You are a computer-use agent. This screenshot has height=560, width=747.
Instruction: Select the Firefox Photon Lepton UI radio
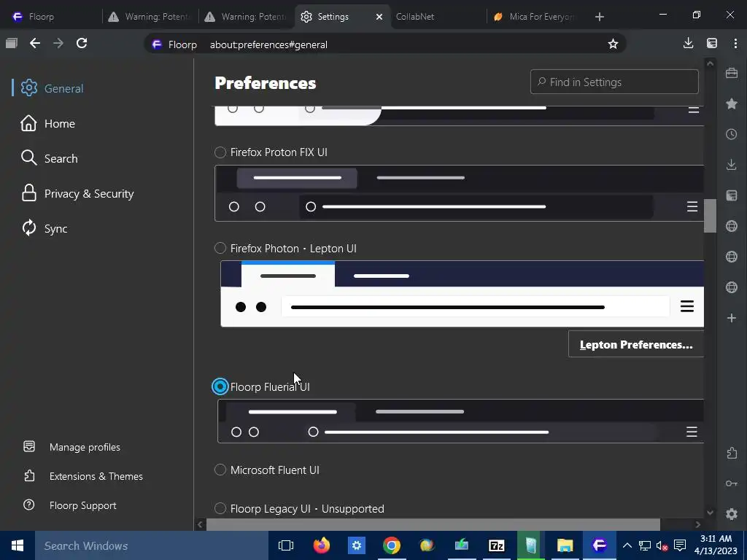[x=220, y=248]
